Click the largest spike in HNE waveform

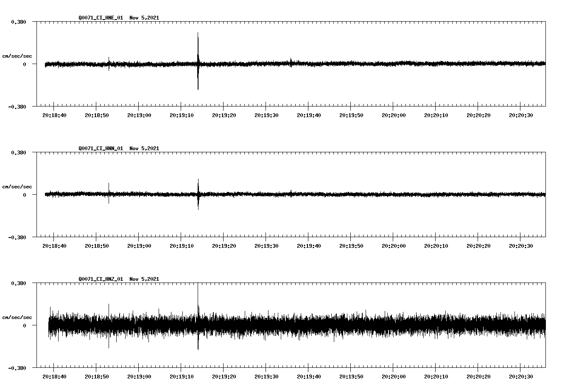(x=198, y=61)
